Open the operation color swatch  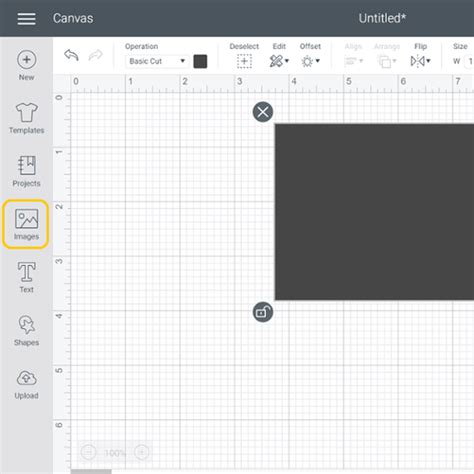click(x=200, y=61)
